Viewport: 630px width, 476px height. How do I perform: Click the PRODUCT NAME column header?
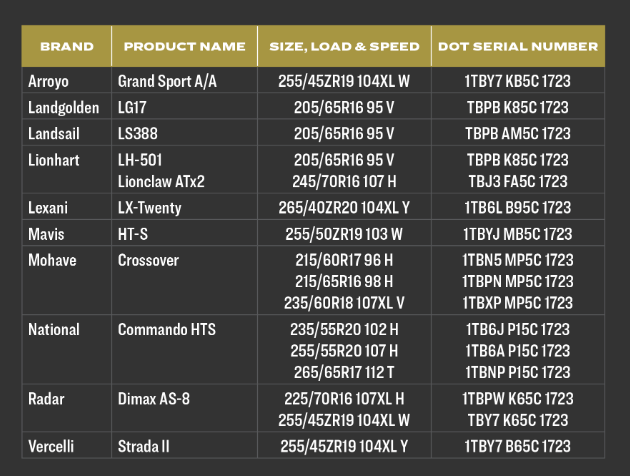coord(184,47)
